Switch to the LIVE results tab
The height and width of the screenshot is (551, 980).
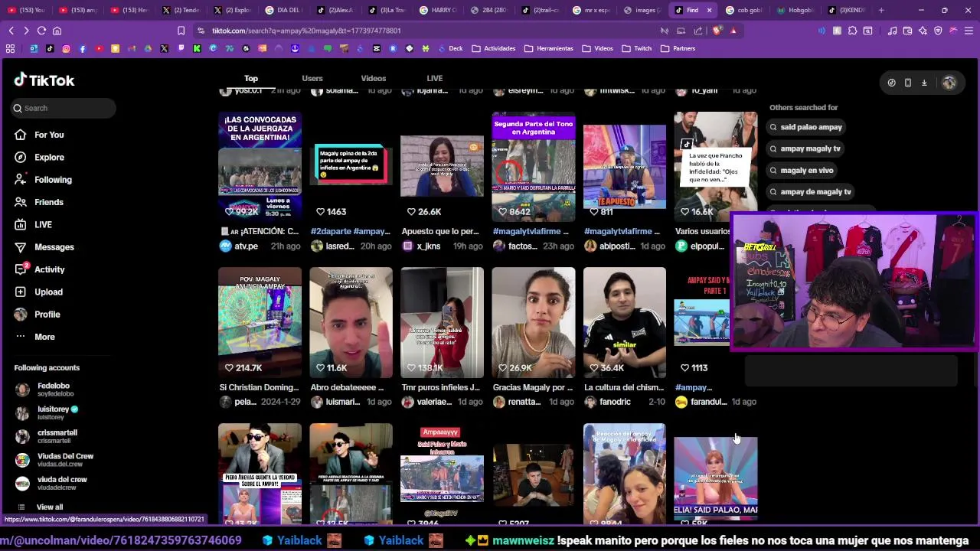tap(435, 78)
